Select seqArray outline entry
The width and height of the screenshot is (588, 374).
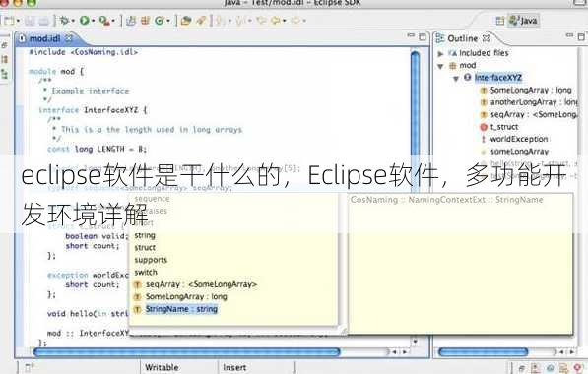[534, 115]
